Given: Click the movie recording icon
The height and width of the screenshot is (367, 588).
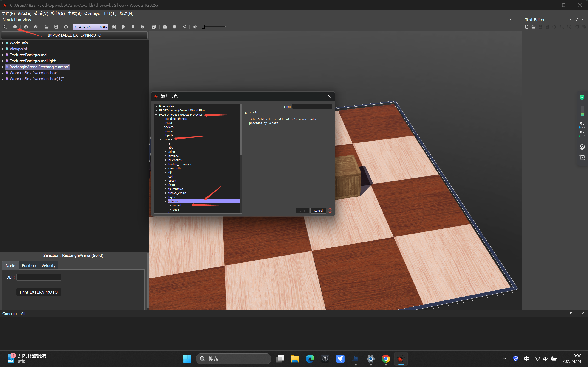Looking at the screenshot, I should [x=175, y=27].
